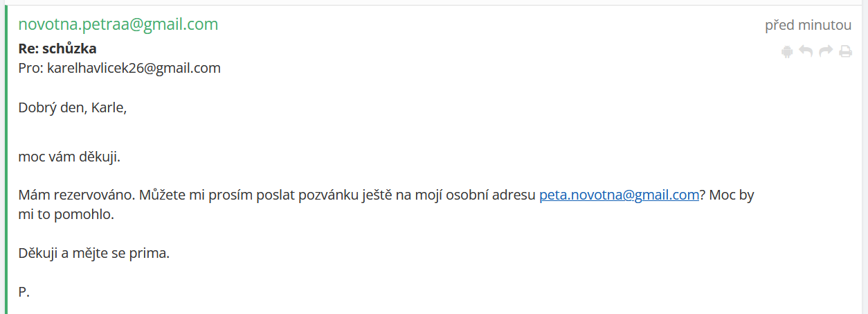This screenshot has width=868, height=314.
Task: Open sender address novotna.petraa@gmail.com
Action: pos(118,24)
